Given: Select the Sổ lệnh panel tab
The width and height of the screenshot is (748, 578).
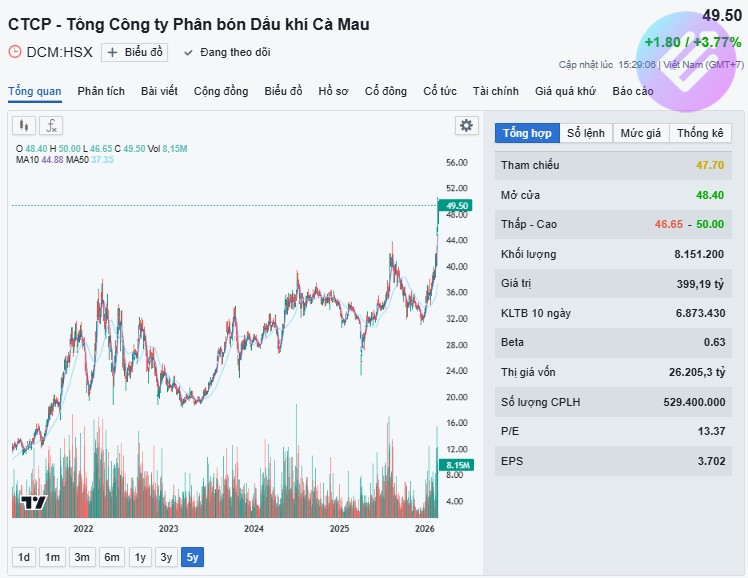Looking at the screenshot, I should click(x=586, y=133).
